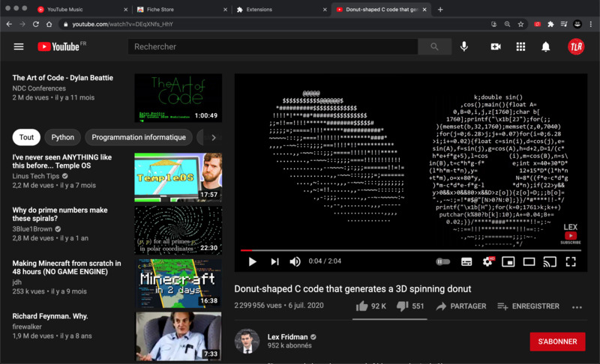The image size is (600, 364).
Task: Open the Temple OS video thumbnail
Action: [x=178, y=178]
